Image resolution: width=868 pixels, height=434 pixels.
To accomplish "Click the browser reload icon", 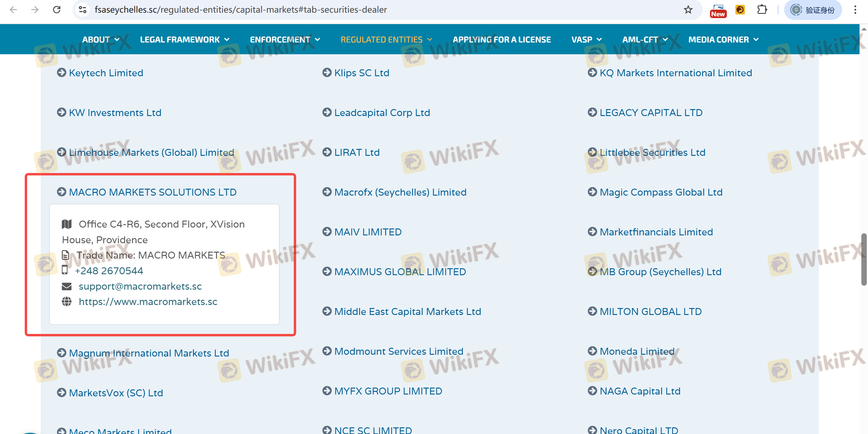I will (x=57, y=9).
